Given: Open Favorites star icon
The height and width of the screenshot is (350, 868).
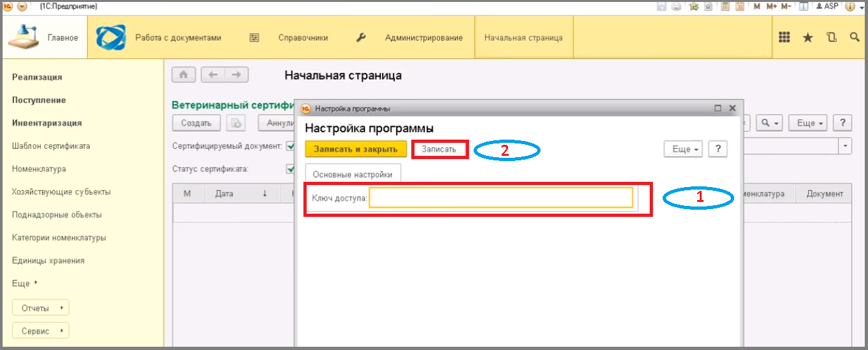Looking at the screenshot, I should pyautogui.click(x=808, y=38).
